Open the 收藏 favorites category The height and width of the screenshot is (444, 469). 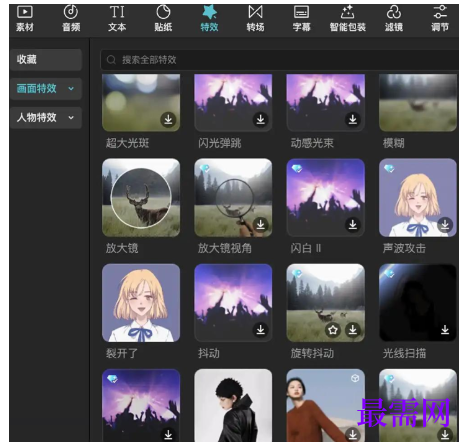[x=46, y=60]
